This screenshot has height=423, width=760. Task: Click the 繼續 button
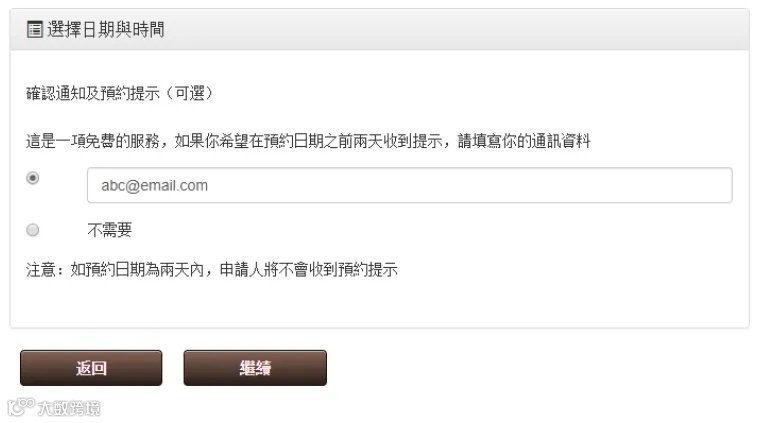[x=255, y=368]
